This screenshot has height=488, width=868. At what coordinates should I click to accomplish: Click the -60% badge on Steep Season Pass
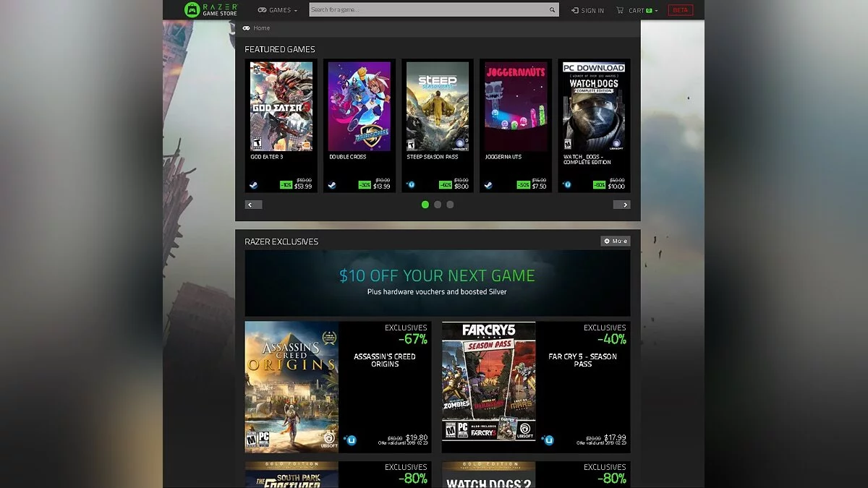point(446,185)
